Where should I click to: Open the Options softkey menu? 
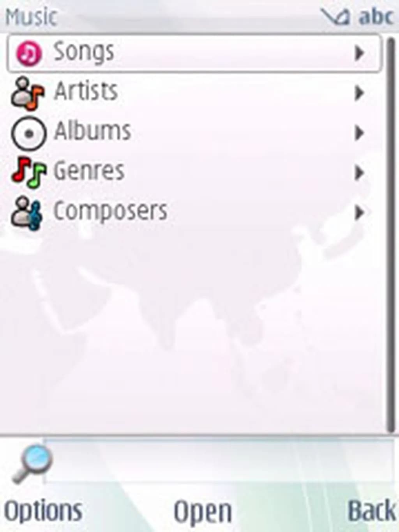(43, 511)
